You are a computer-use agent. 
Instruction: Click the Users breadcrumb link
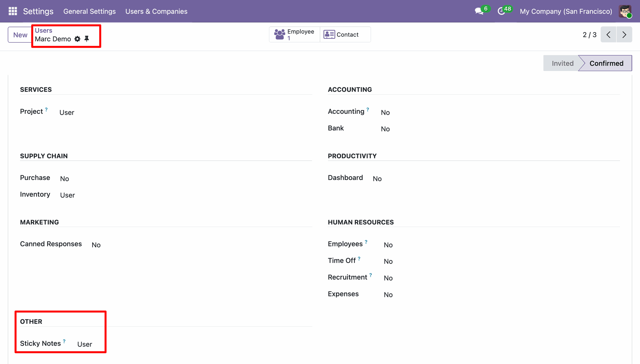pos(43,30)
